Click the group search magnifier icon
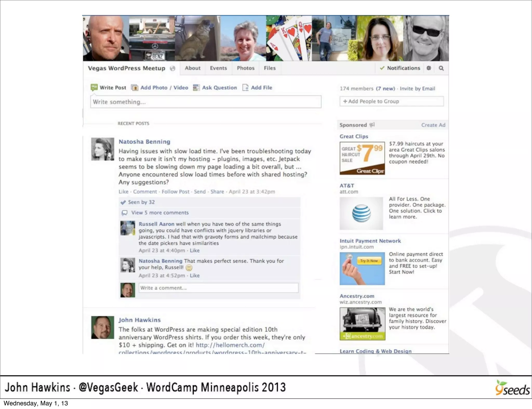This screenshot has height=409, width=532. [x=441, y=68]
